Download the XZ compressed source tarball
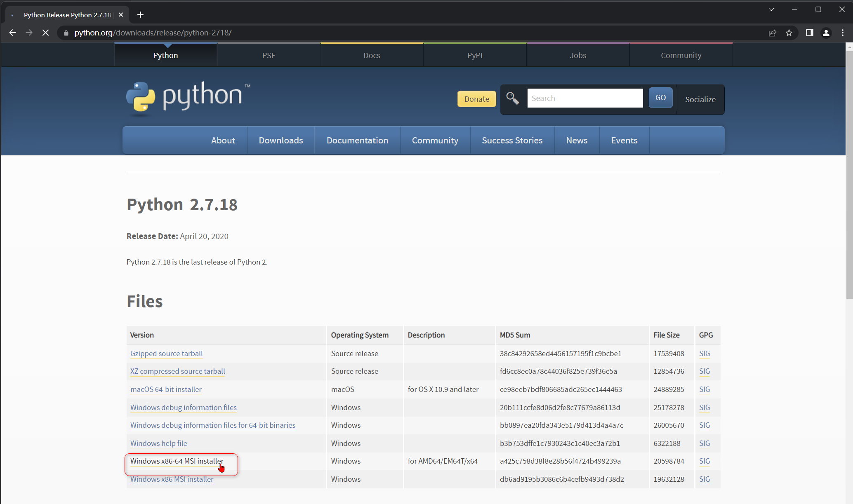This screenshot has height=504, width=853. click(x=177, y=371)
